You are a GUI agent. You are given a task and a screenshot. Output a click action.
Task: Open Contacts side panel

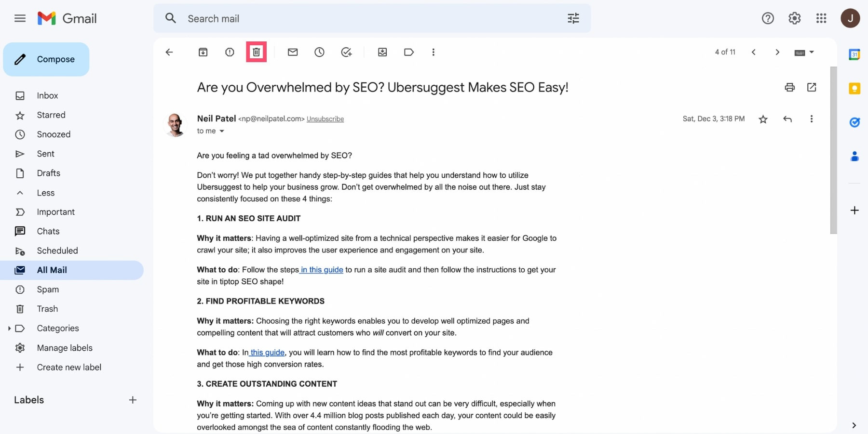coord(854,156)
